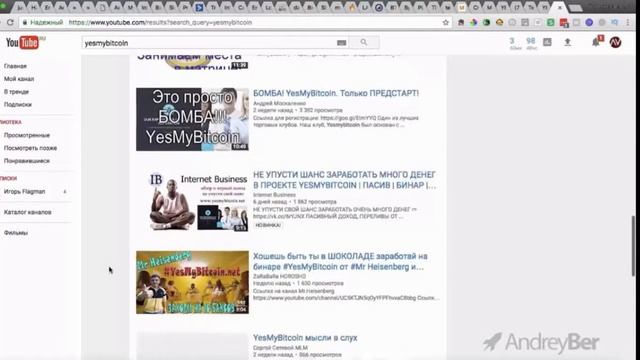Open the blue IQ extension icon
This screenshot has width=640, height=360.
615,22
